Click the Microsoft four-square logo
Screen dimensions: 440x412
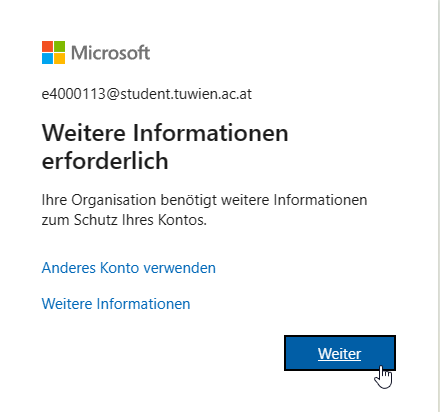(53, 52)
